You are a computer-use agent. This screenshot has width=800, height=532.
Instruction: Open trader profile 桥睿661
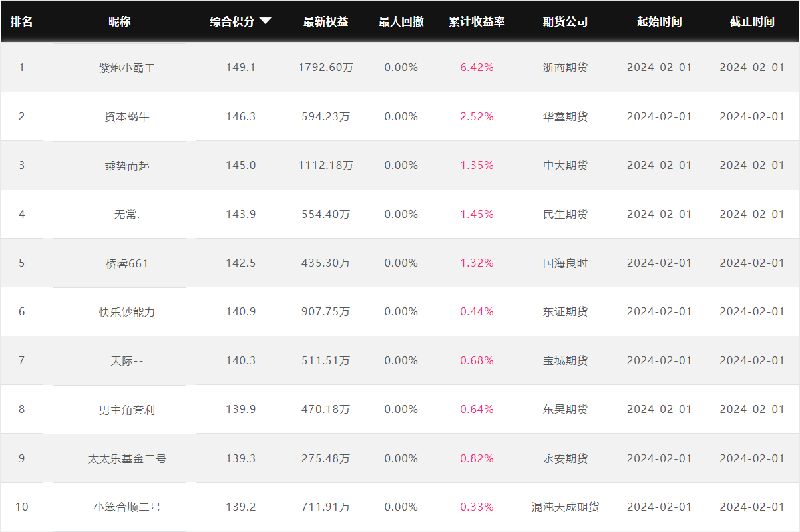[127, 263]
